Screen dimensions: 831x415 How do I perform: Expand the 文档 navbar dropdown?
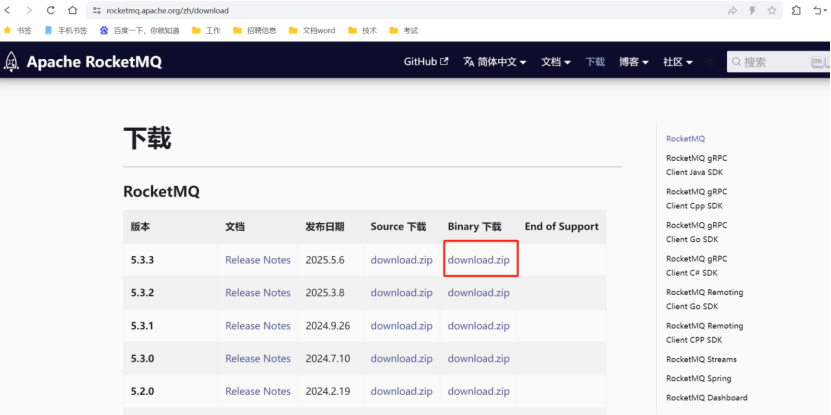coord(556,62)
